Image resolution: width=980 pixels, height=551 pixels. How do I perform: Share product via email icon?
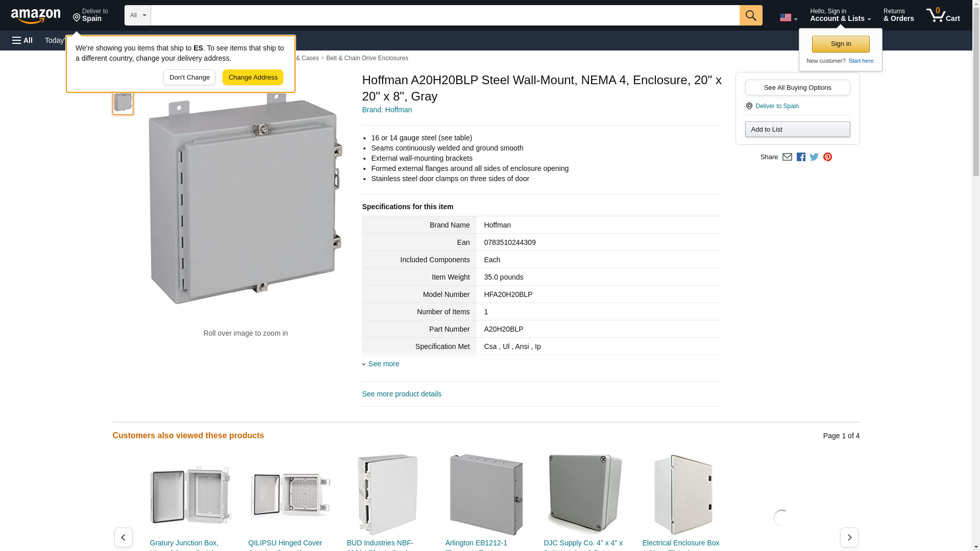[787, 157]
